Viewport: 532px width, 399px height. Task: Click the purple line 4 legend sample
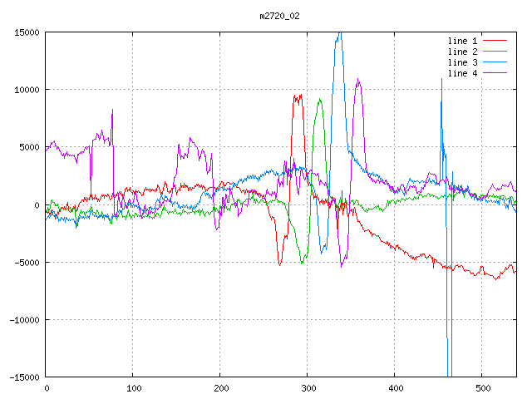pos(495,73)
